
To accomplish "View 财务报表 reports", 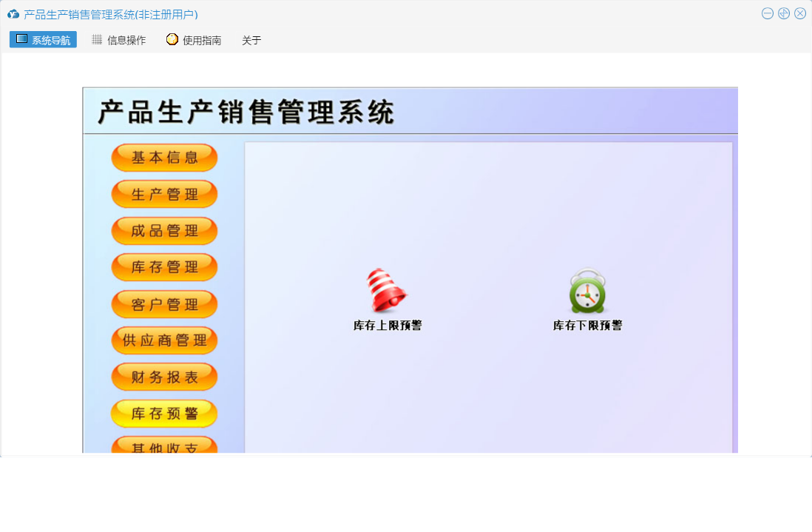I will pyautogui.click(x=164, y=377).
